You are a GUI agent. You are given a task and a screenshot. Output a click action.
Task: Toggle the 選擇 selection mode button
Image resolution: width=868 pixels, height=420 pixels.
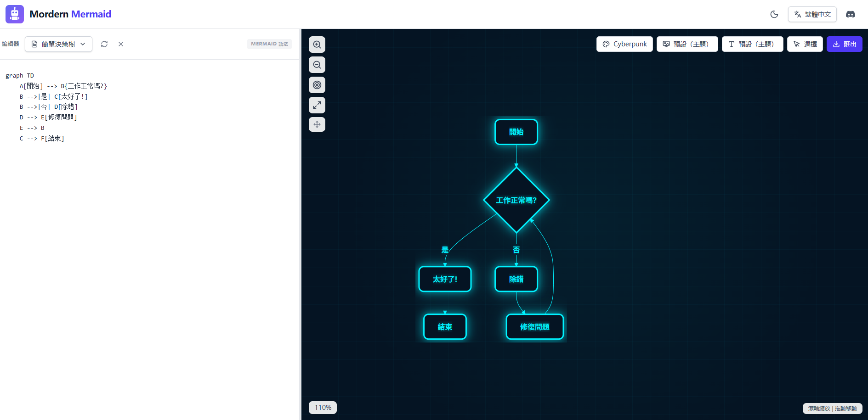(805, 44)
